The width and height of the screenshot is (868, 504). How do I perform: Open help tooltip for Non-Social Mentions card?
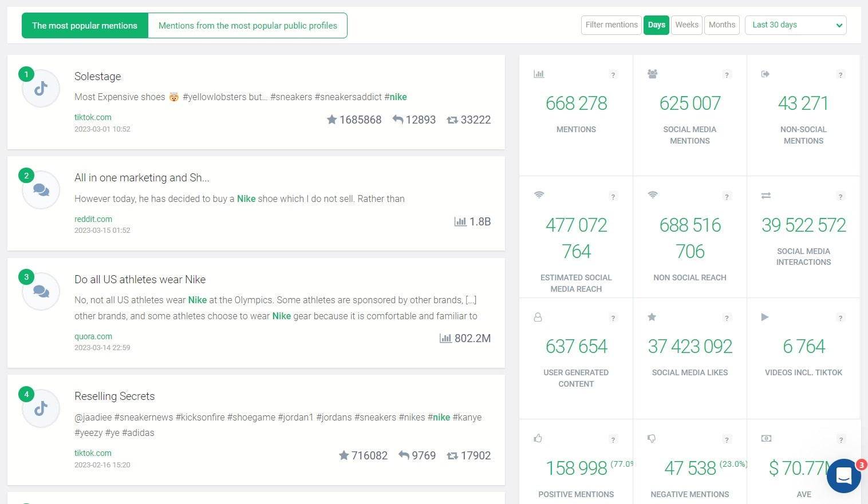tap(841, 75)
